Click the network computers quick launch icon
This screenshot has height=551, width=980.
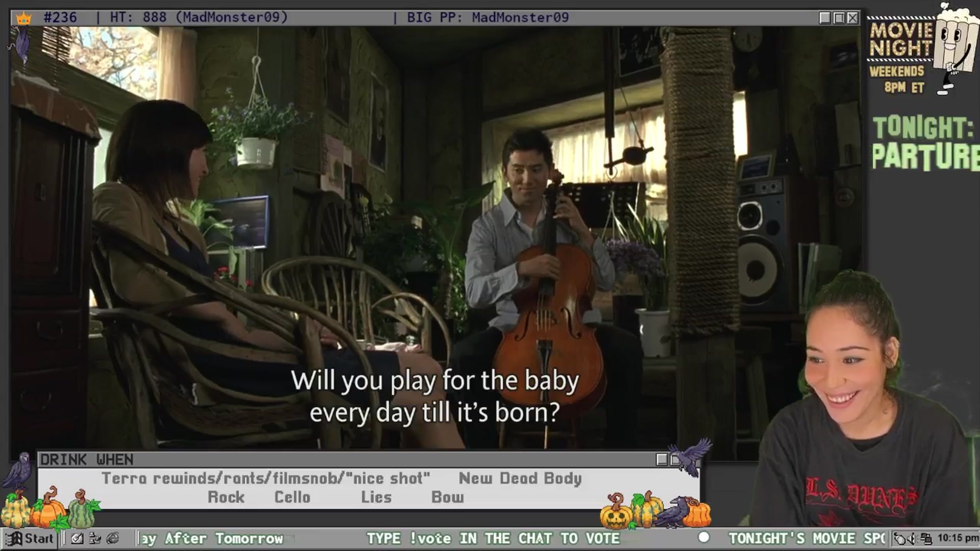tap(95, 538)
